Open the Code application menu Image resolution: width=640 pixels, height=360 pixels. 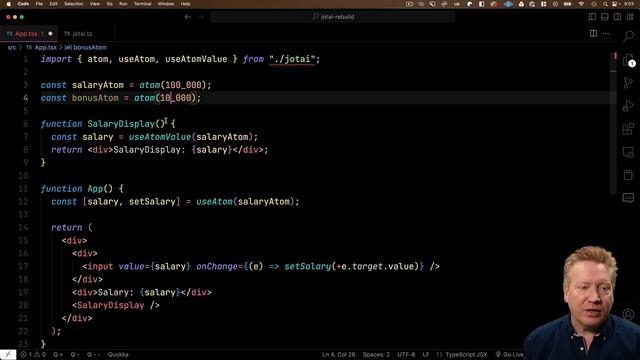click(x=23, y=4)
